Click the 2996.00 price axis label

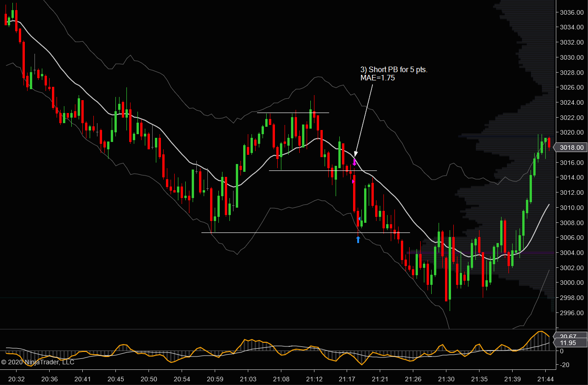[572, 313]
